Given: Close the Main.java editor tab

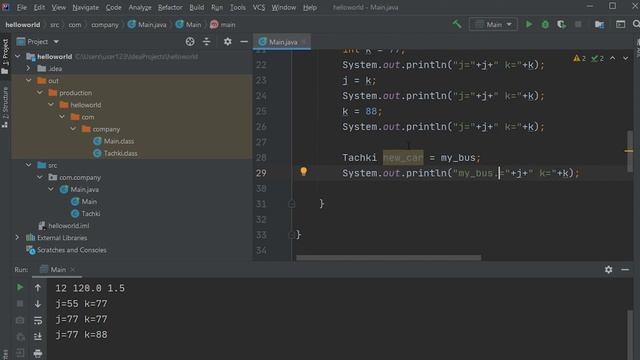Looking at the screenshot, I should [x=304, y=42].
